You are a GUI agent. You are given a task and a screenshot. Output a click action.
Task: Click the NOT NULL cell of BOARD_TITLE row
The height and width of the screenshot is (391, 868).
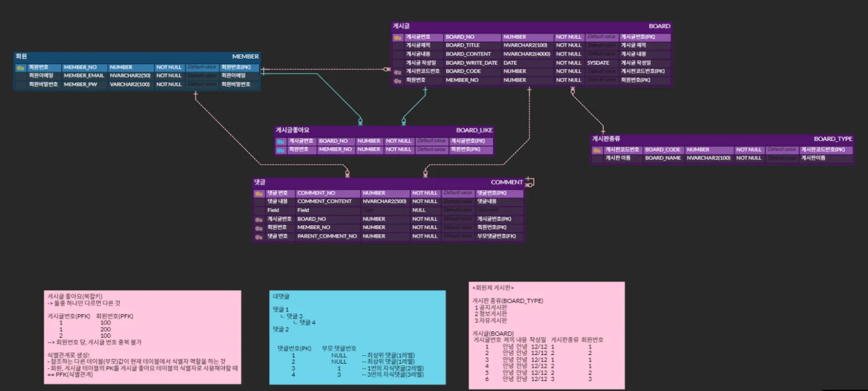[x=569, y=45]
